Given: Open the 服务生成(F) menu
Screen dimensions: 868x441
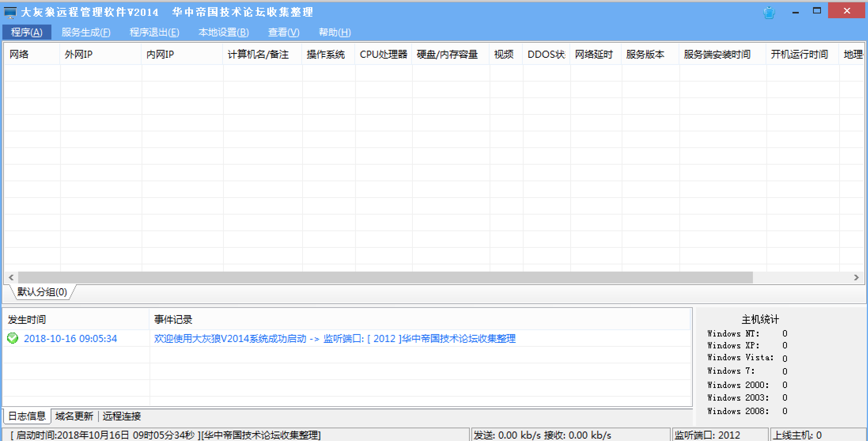Looking at the screenshot, I should (86, 32).
